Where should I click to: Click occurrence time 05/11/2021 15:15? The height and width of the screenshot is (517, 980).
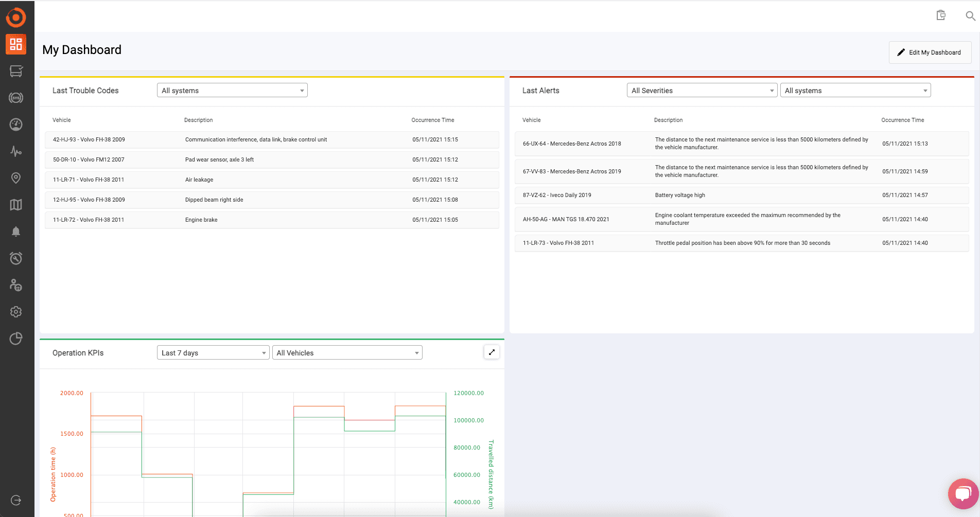[x=435, y=139]
